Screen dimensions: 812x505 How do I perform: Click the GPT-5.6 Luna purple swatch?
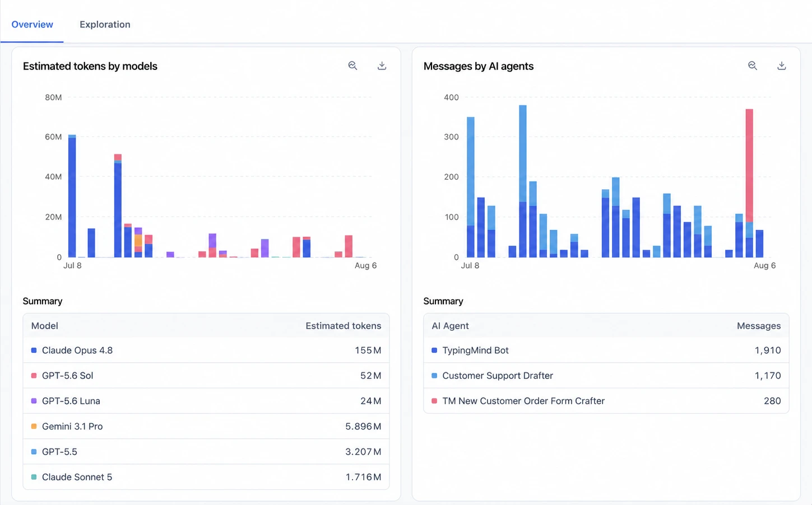pyautogui.click(x=34, y=401)
